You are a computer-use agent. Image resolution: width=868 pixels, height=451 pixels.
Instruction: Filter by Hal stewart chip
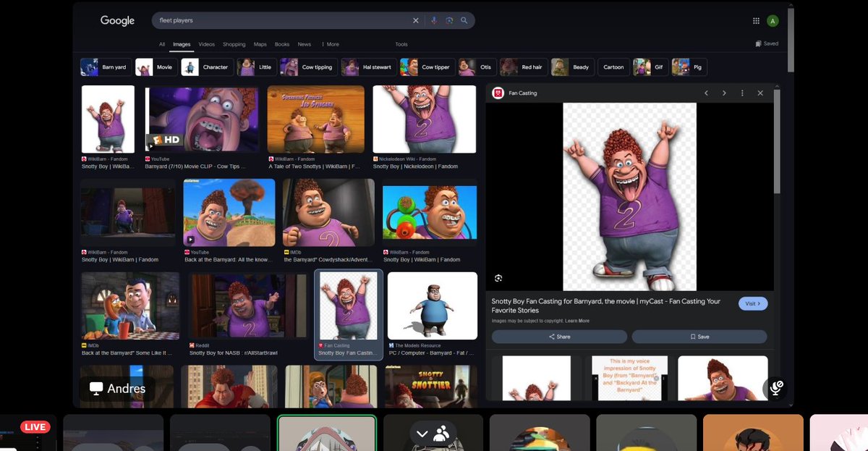point(369,67)
